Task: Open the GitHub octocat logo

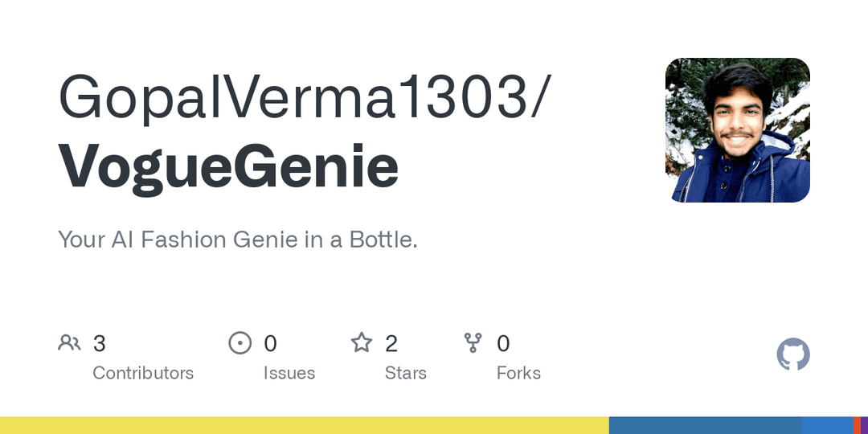Action: (793, 354)
